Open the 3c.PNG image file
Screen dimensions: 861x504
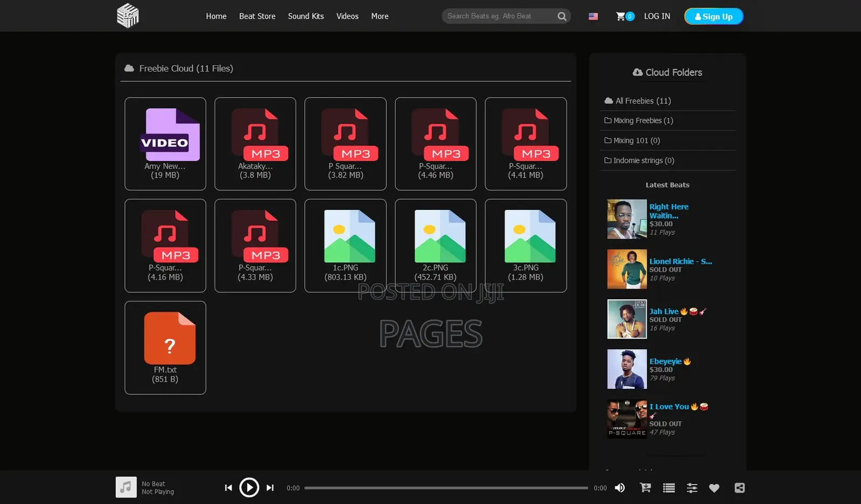point(526,246)
